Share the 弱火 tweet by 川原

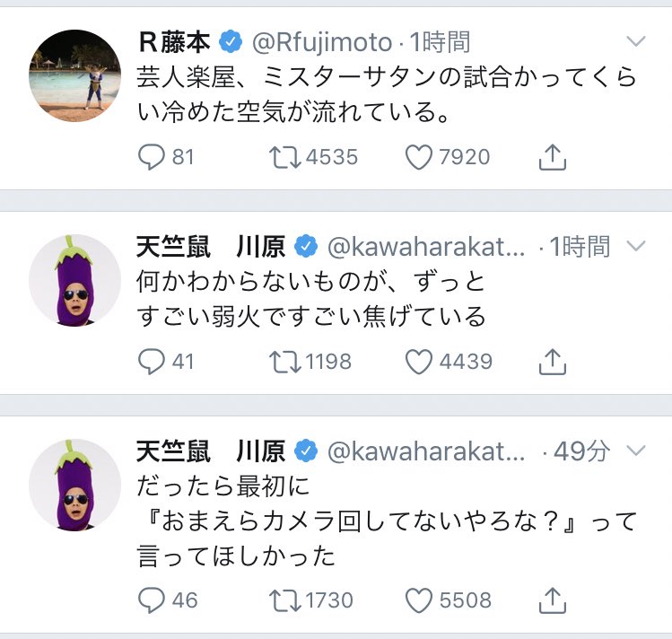click(552, 362)
